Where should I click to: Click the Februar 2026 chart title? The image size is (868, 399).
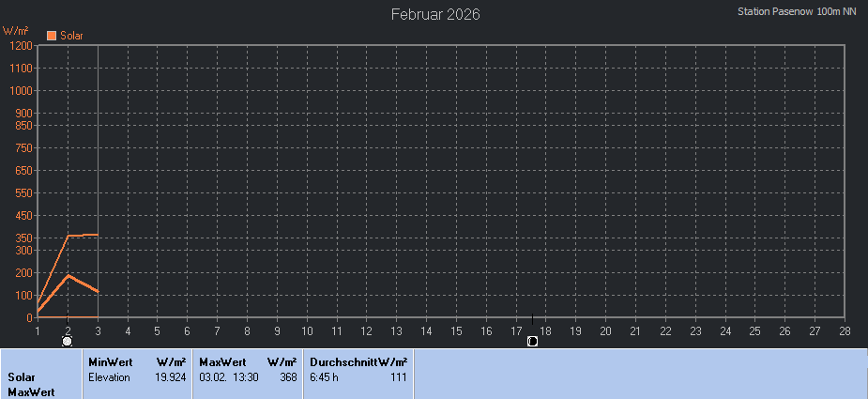coord(435,14)
